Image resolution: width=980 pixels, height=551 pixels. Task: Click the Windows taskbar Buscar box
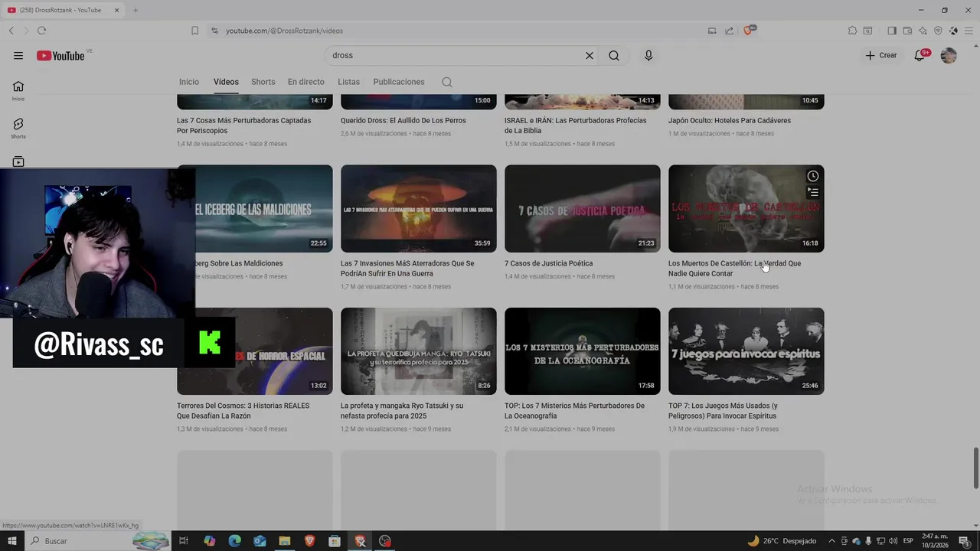point(100,541)
